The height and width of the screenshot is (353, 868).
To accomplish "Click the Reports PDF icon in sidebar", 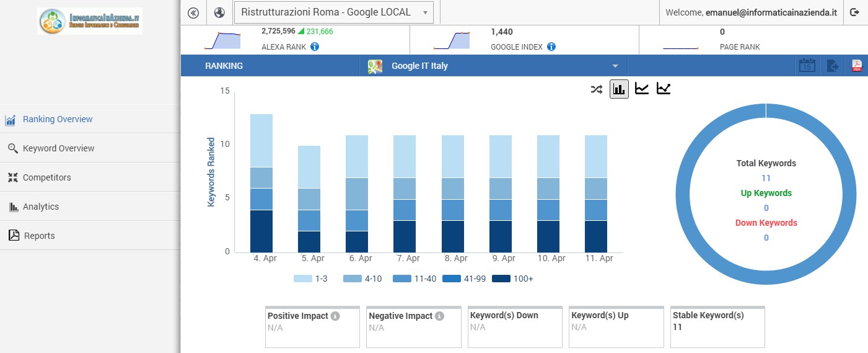I will (x=14, y=236).
